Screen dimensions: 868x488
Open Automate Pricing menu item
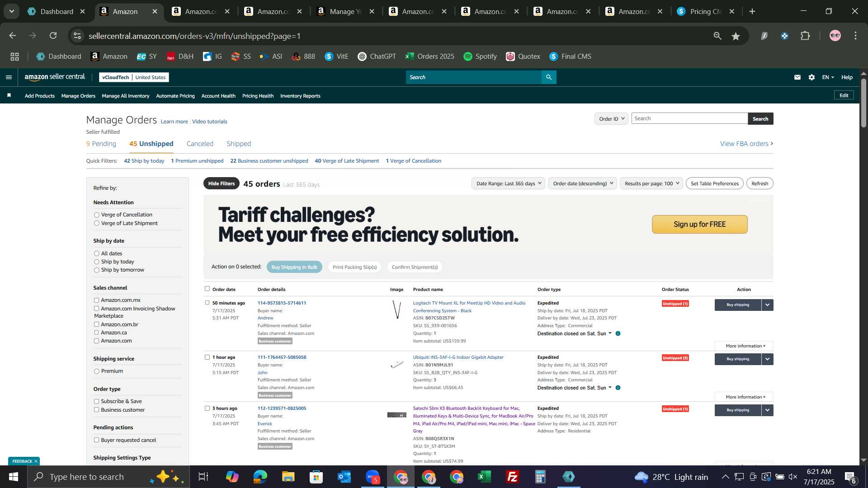tap(175, 96)
